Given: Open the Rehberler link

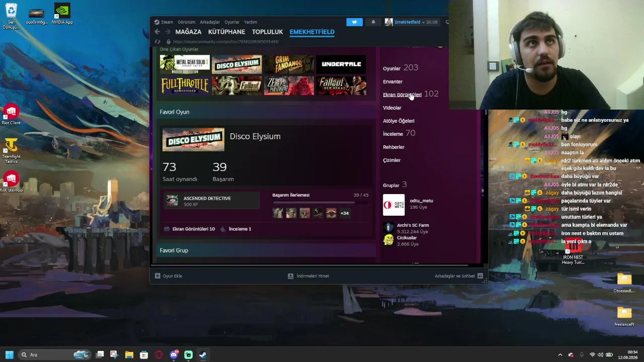Looking at the screenshot, I should click(x=394, y=147).
